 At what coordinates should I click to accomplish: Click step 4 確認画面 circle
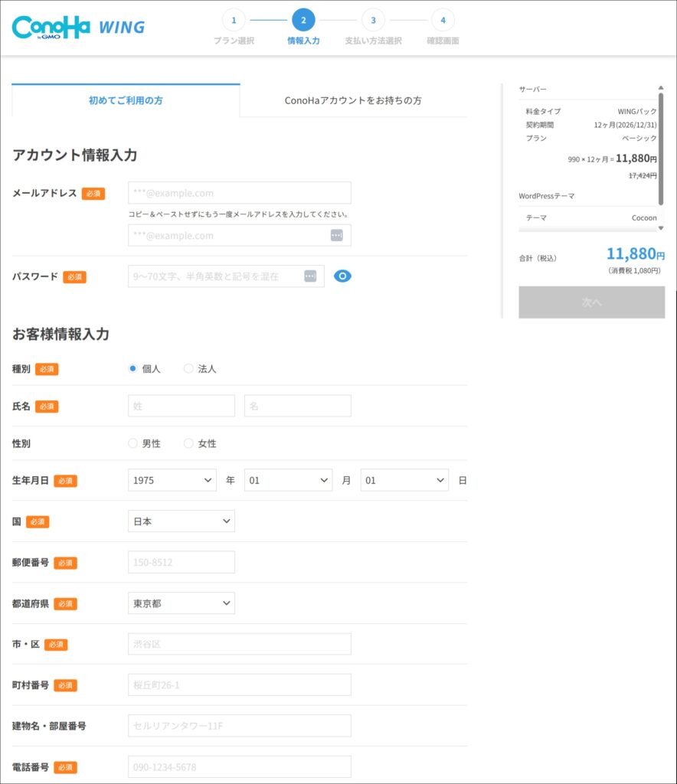[443, 20]
